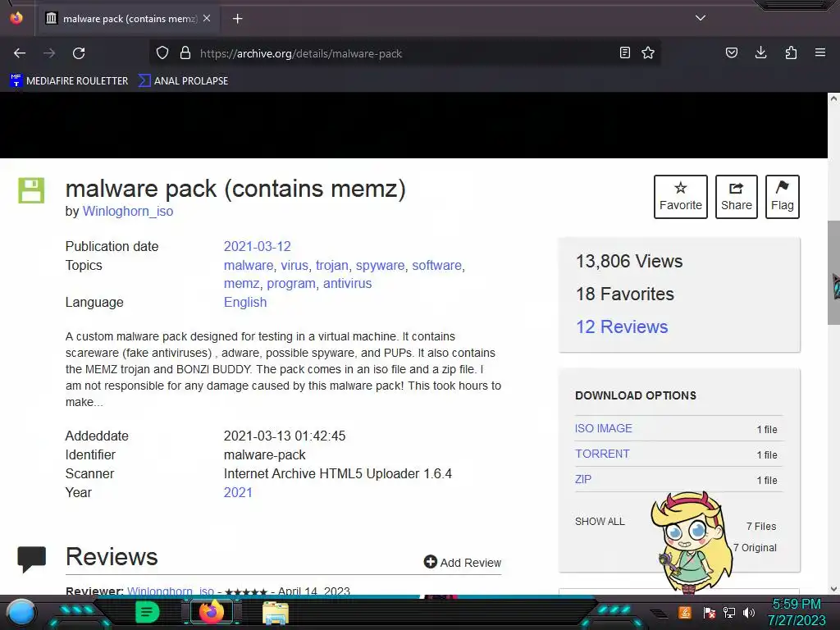Bookmark this page with the star icon
This screenshot has width=840, height=630.
(648, 53)
